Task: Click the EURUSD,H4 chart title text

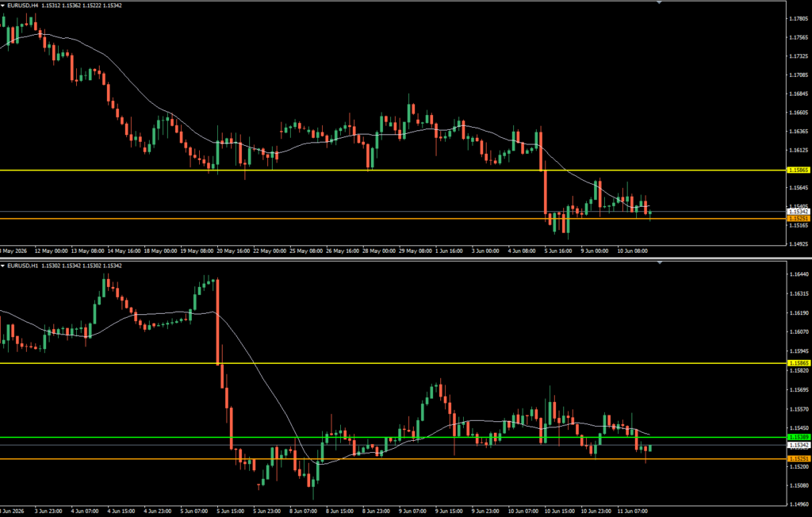Action: click(23, 6)
